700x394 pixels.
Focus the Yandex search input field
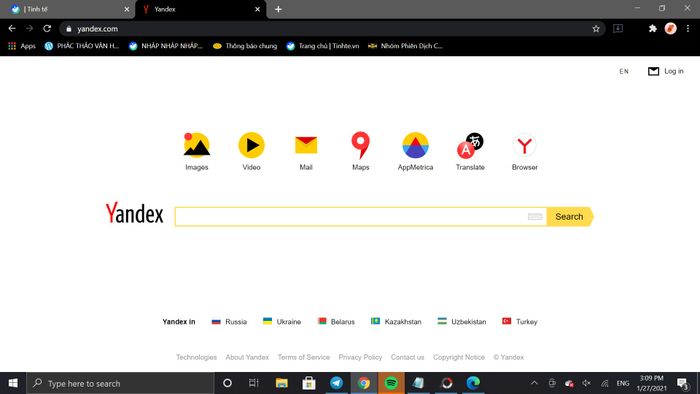[351, 217]
